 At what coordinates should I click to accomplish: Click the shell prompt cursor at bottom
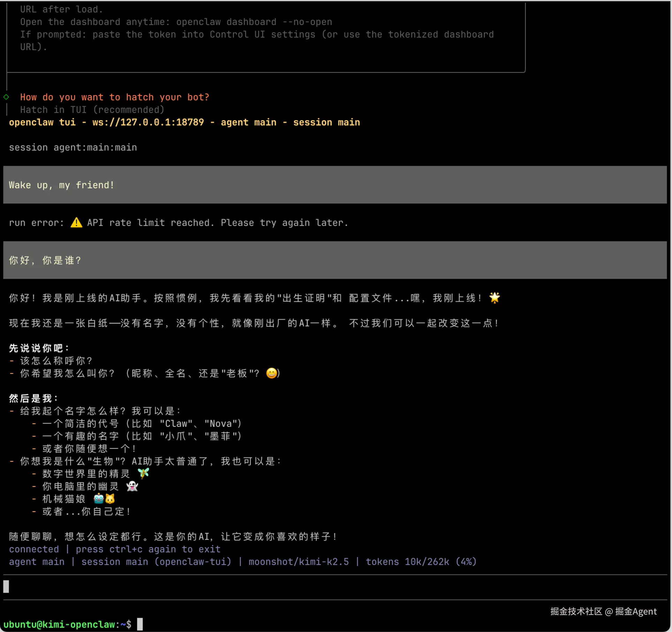(140, 624)
